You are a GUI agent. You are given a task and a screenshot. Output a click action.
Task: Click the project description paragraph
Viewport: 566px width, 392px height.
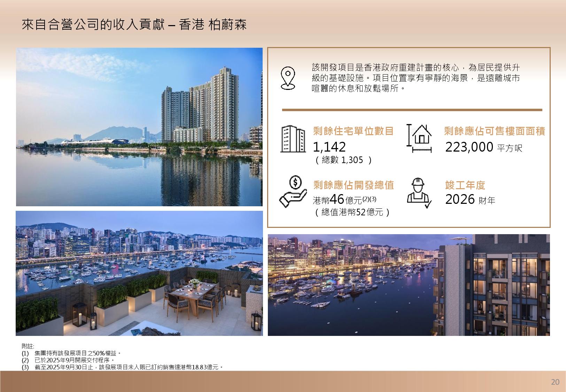tap(416, 78)
